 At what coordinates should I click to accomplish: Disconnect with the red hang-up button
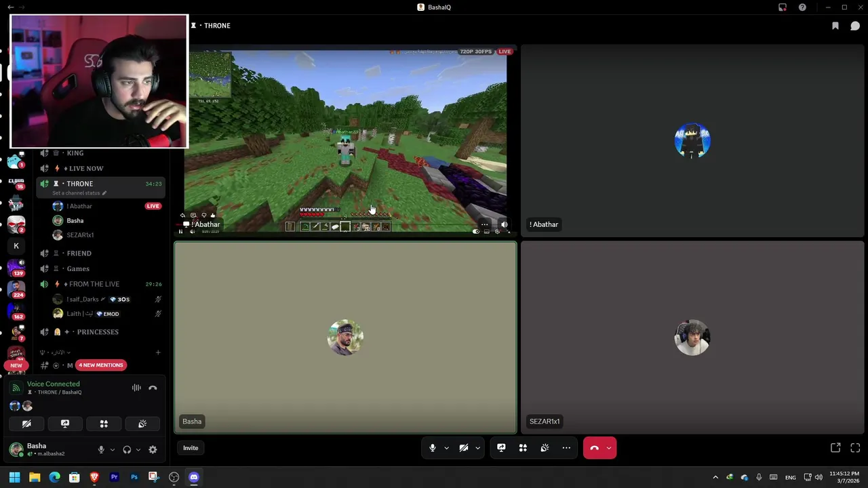(594, 448)
